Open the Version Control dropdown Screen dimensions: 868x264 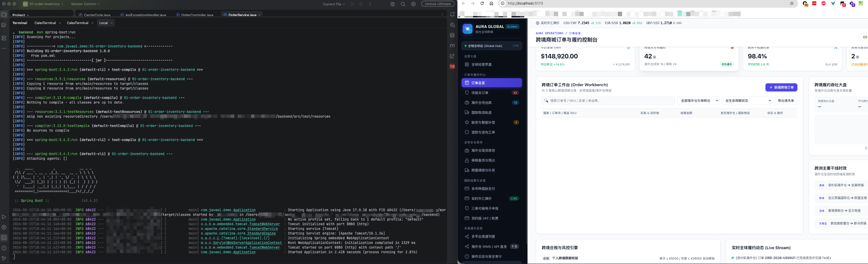(85, 4)
